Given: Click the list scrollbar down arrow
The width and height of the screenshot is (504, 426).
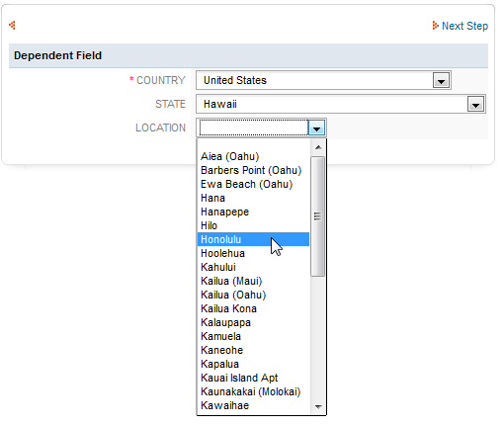Looking at the screenshot, I should (x=318, y=406).
